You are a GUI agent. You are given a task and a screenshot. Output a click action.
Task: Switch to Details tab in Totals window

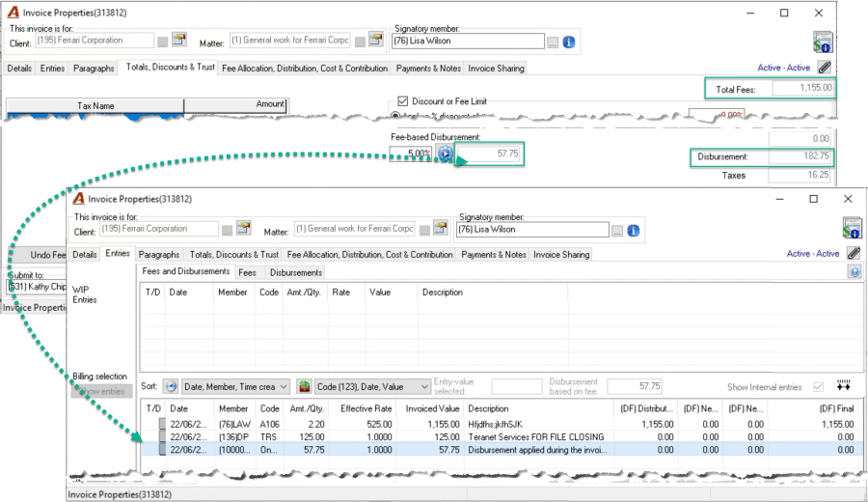[x=19, y=69]
